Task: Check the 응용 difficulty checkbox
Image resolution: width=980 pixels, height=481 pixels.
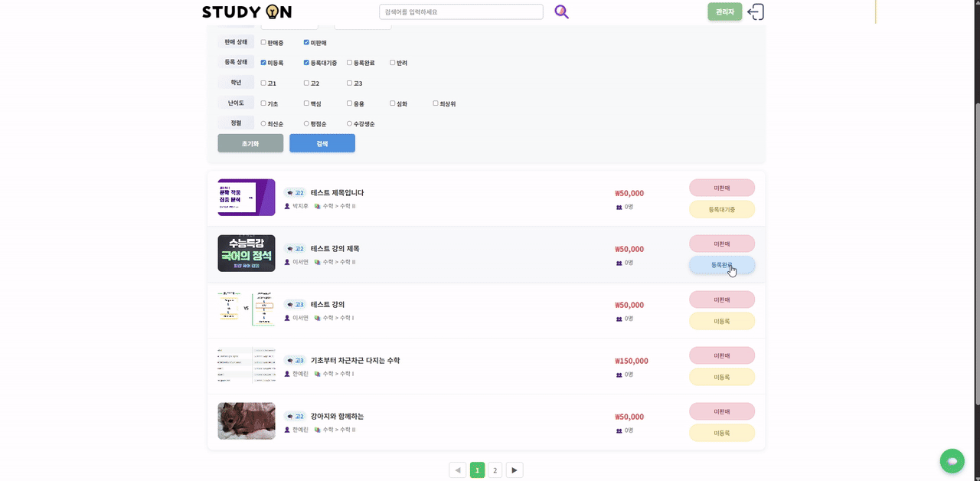Action: coord(349,103)
